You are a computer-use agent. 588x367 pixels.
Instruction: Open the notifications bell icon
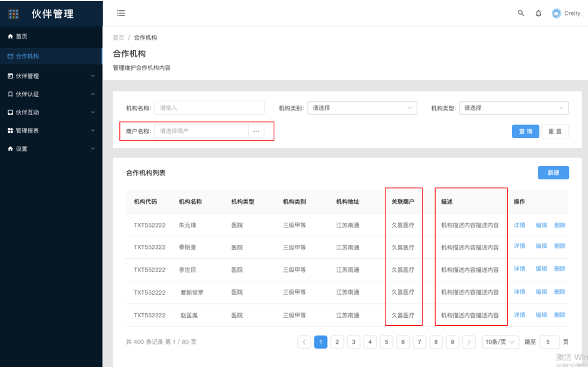coord(538,13)
